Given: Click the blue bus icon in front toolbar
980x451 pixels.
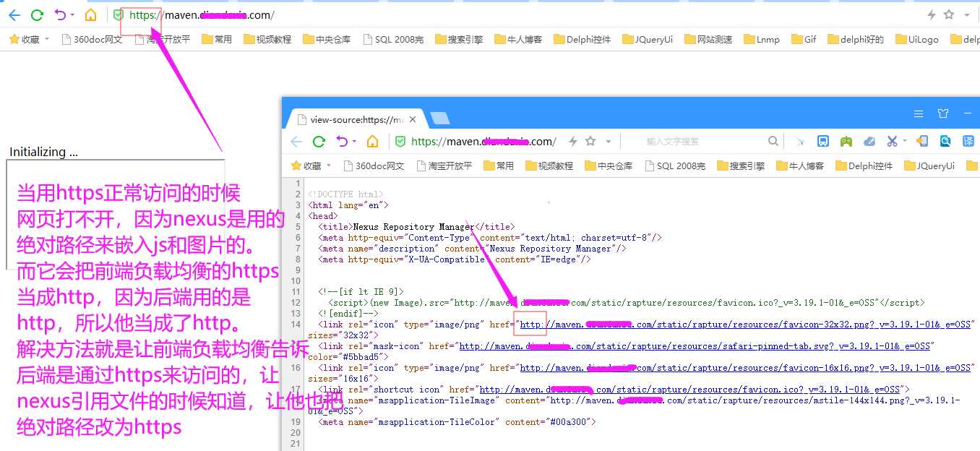Looking at the screenshot, I should click(823, 141).
